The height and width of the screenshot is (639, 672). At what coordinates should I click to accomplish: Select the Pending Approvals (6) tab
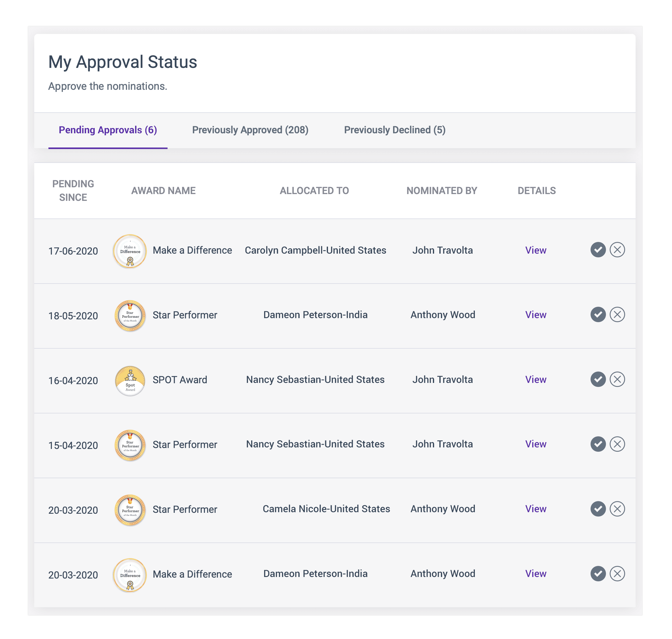pyautogui.click(x=108, y=130)
